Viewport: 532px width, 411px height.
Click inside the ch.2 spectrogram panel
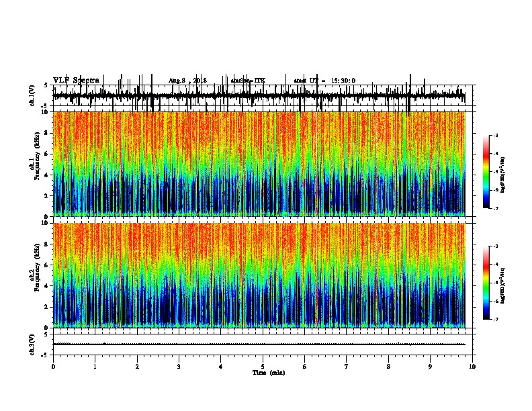(x=263, y=275)
